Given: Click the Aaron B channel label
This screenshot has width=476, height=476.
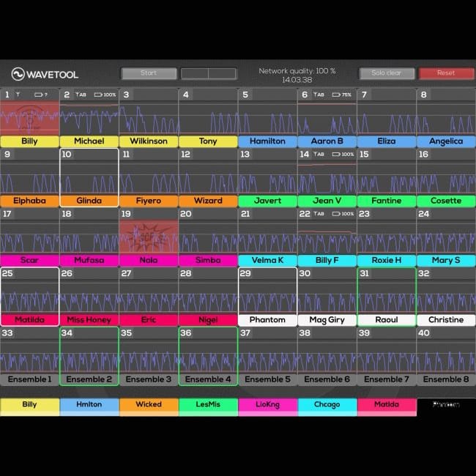Looking at the screenshot, I should (327, 141).
